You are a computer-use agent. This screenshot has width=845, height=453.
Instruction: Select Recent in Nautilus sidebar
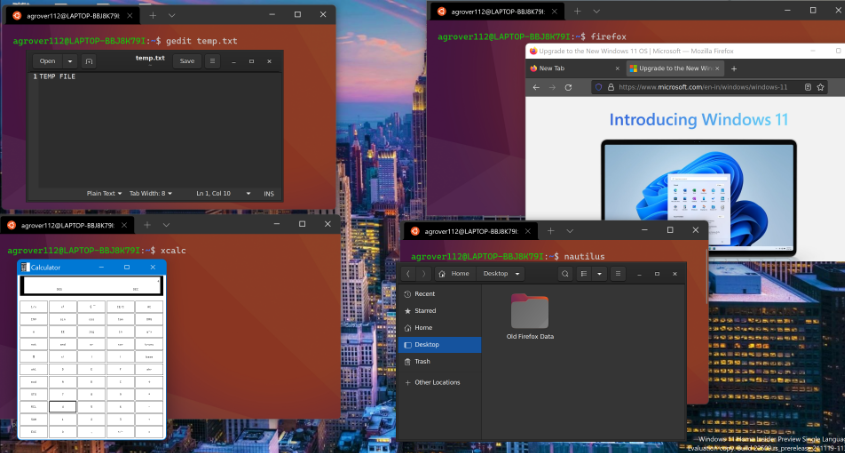pos(439,294)
